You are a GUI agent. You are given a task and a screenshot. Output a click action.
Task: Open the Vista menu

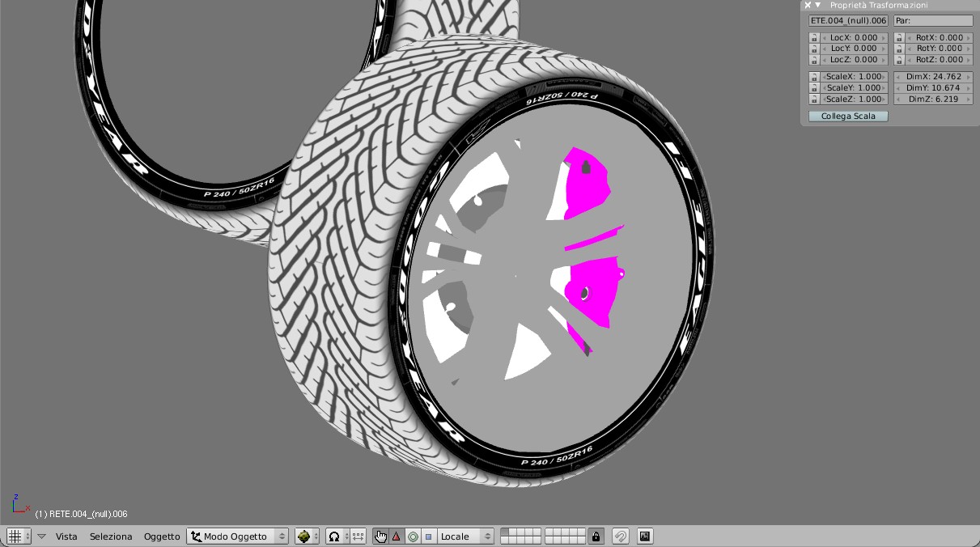coord(66,536)
